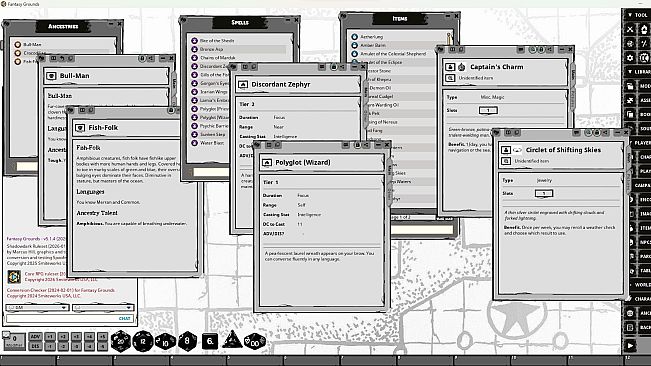Click the link icon beside Discordant Zephyr title
This screenshot has height=366, width=651.
pyautogui.click(x=243, y=85)
